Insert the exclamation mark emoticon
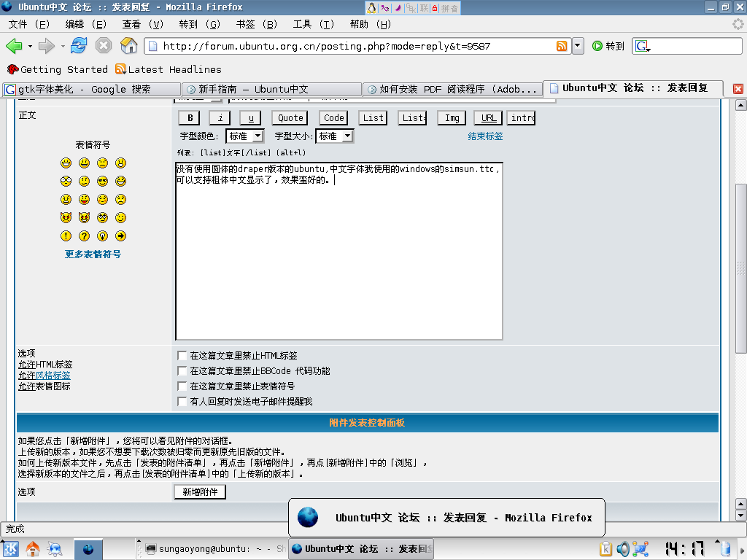Image resolution: width=747 pixels, height=560 pixels. click(x=66, y=236)
